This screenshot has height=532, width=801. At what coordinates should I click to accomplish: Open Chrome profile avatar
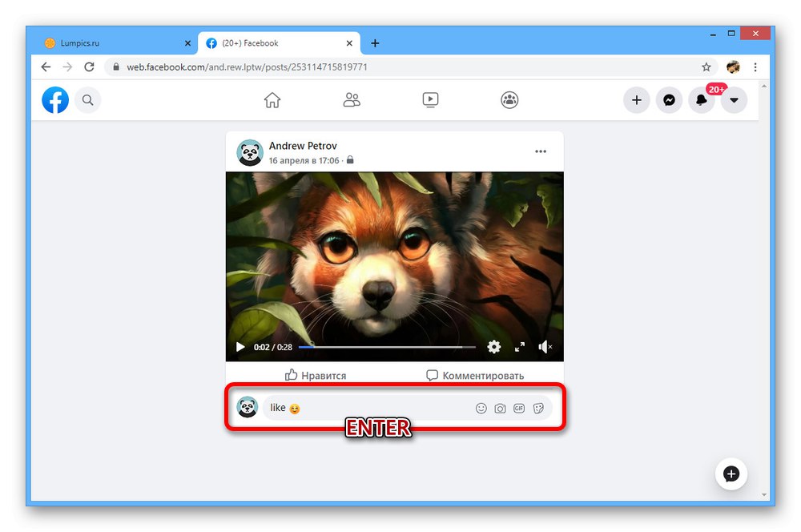[x=733, y=67]
